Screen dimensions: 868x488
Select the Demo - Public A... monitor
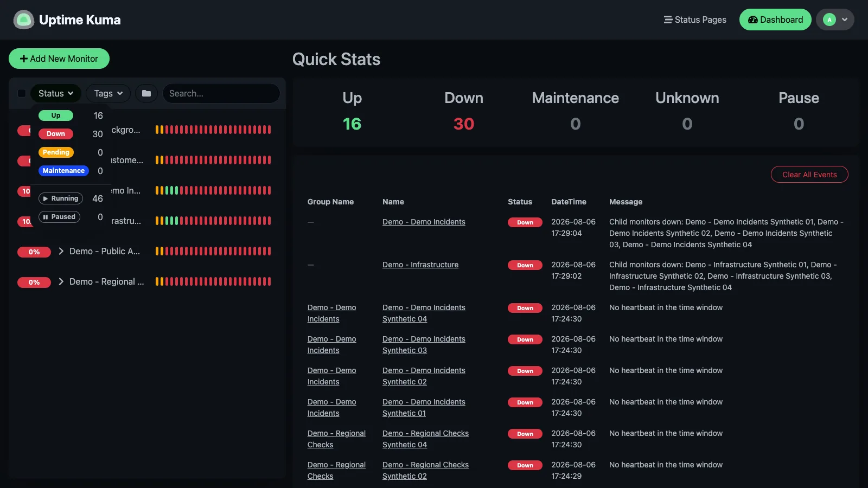pyautogui.click(x=105, y=251)
